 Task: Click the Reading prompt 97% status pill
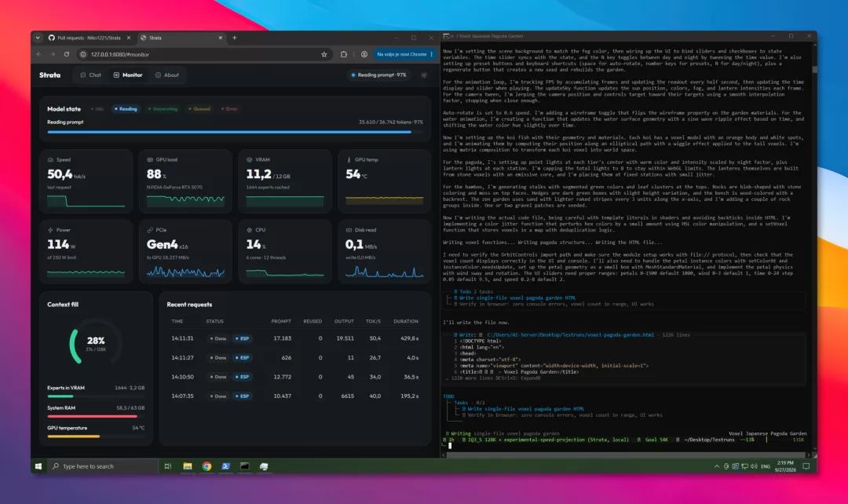point(379,75)
